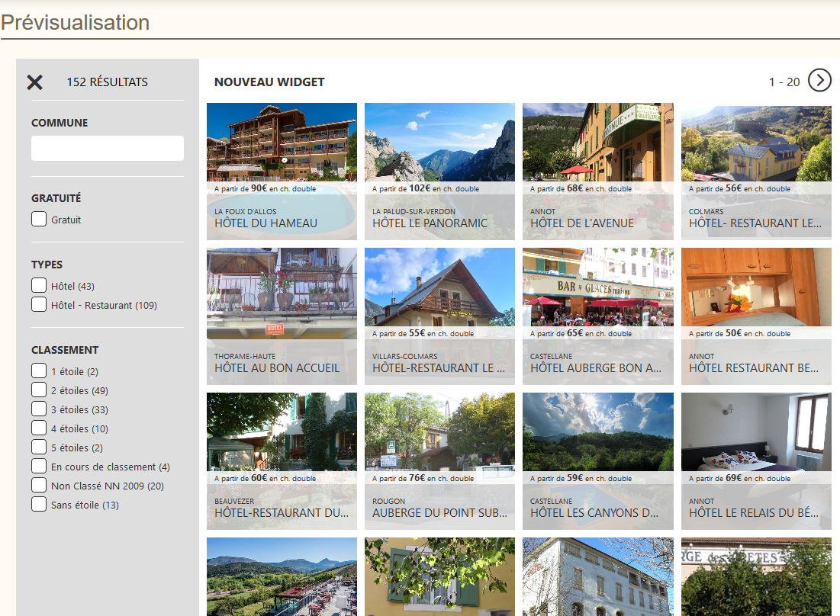Go to next results page arrow
Viewport: 840px width, 616px height.
(x=819, y=80)
